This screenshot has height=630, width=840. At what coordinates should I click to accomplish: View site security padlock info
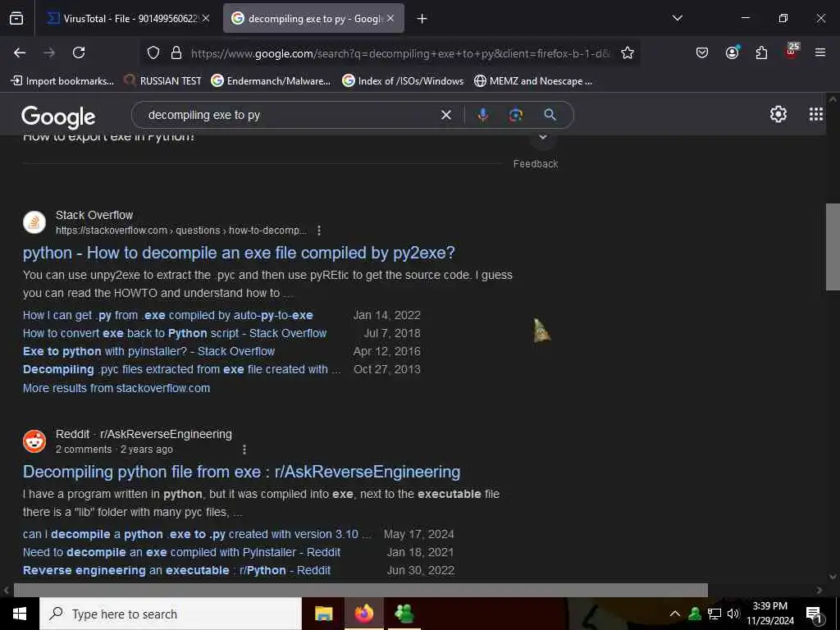tap(176, 53)
